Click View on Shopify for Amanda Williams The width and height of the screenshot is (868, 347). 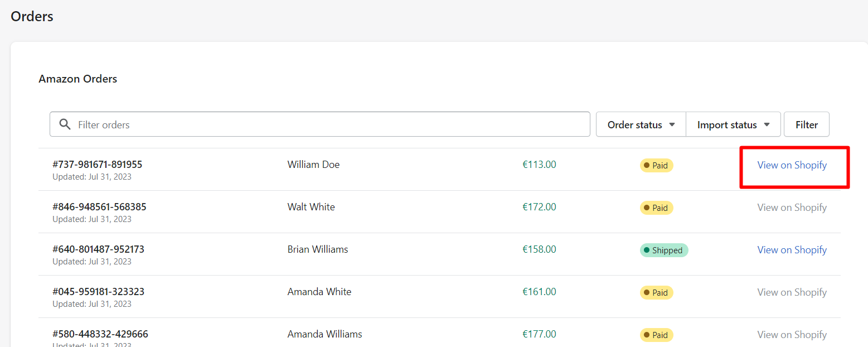(x=792, y=335)
